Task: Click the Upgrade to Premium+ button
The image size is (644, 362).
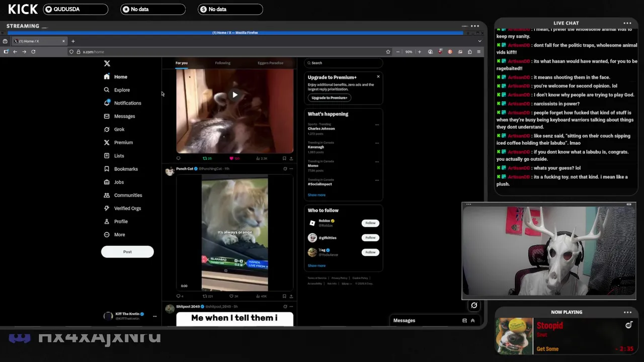Action: click(330, 98)
